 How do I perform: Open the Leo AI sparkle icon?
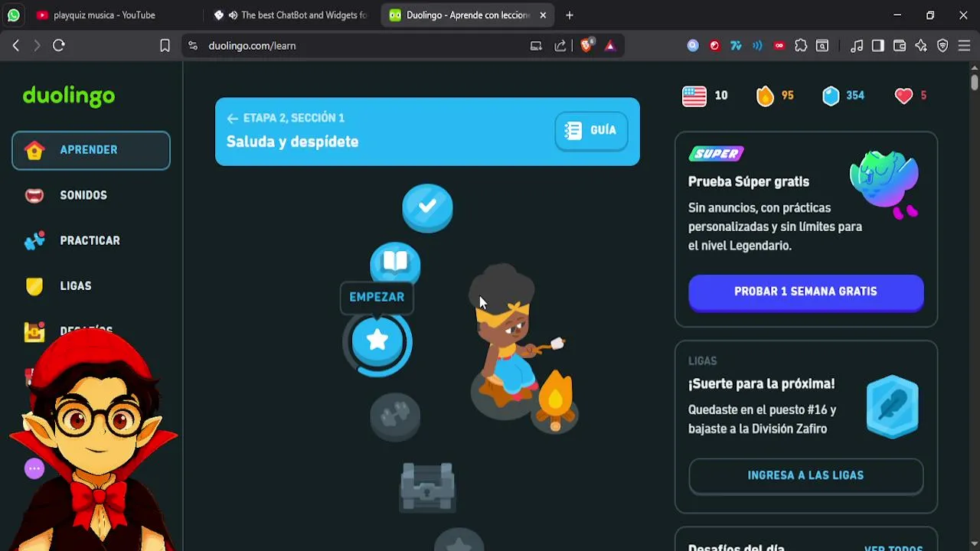[921, 46]
